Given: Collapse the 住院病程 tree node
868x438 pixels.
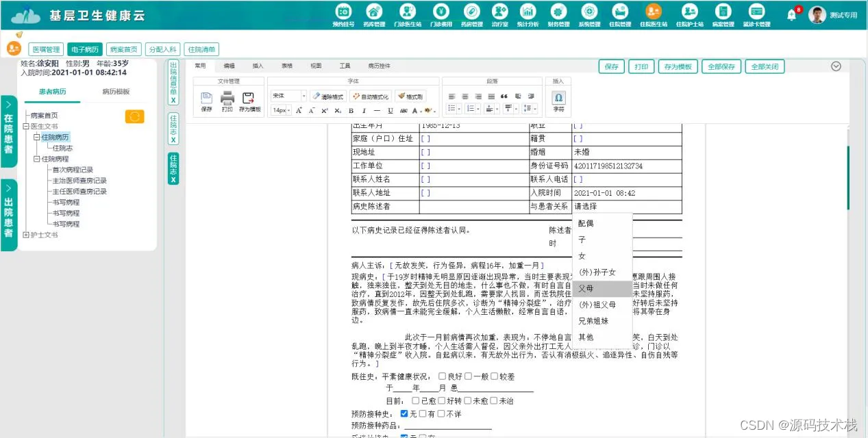Looking at the screenshot, I should click(37, 159).
